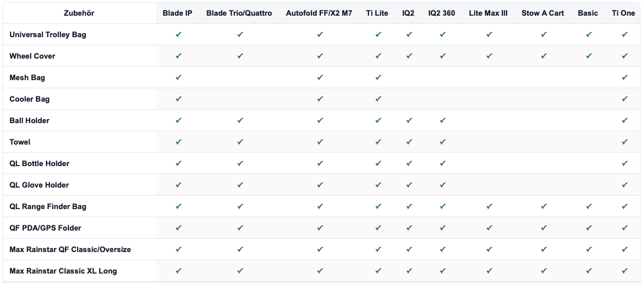Select the Wheel Cover row label
This screenshot has height=284, width=644.
[x=32, y=56]
